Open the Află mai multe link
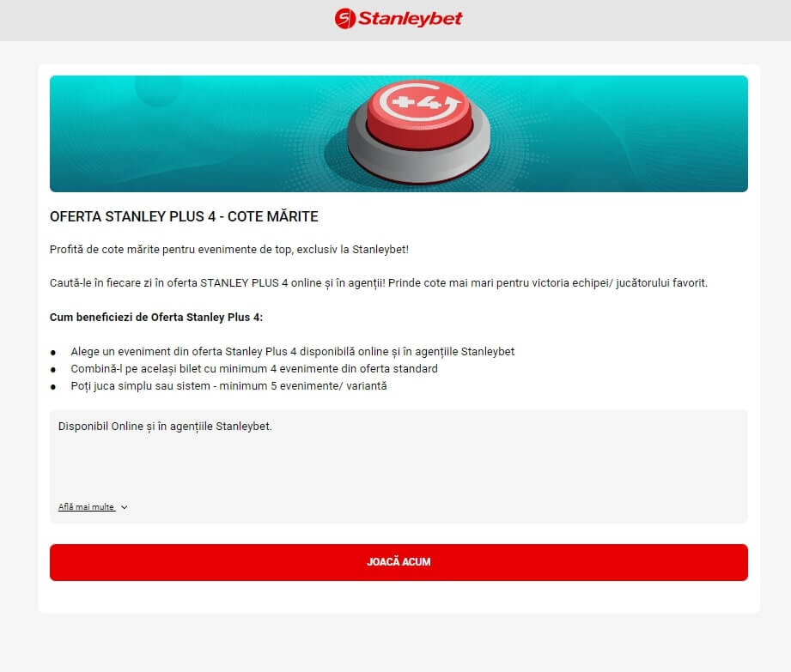The width and height of the screenshot is (791, 672). (x=86, y=507)
